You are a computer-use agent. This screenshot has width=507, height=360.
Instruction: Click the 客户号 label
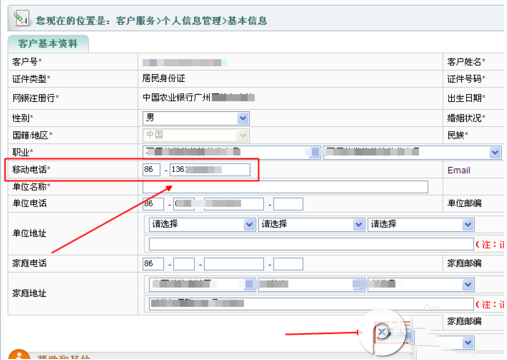[x=27, y=62]
